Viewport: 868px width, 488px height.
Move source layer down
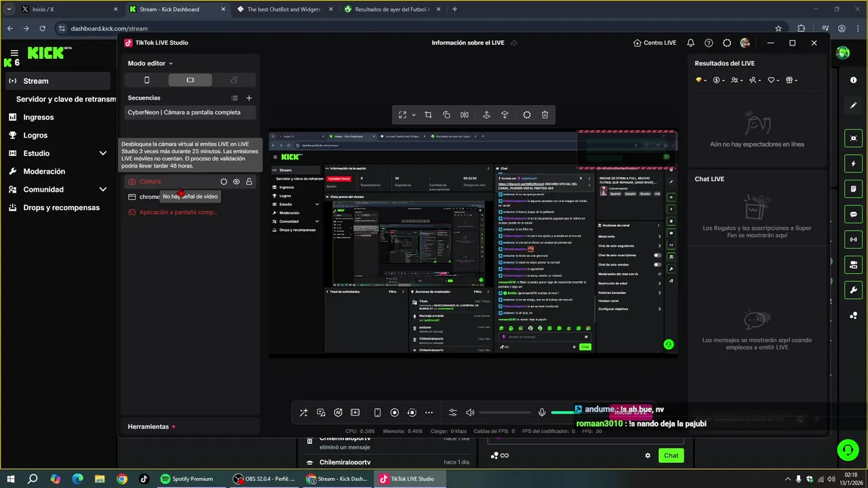tap(505, 115)
